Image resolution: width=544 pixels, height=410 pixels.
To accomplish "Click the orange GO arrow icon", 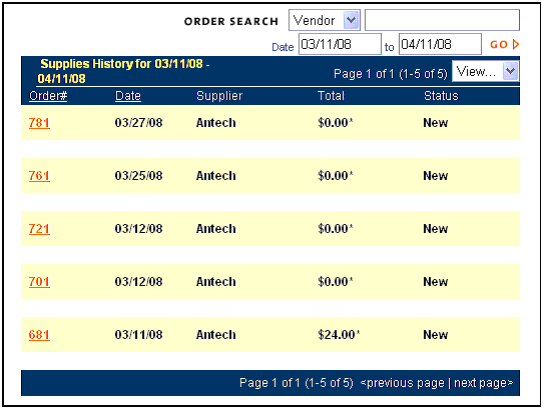I will (516, 44).
